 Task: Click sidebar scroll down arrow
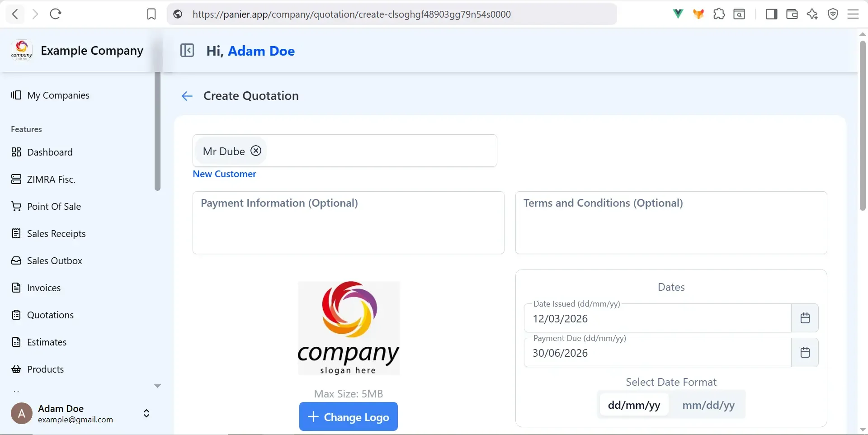pos(157,386)
